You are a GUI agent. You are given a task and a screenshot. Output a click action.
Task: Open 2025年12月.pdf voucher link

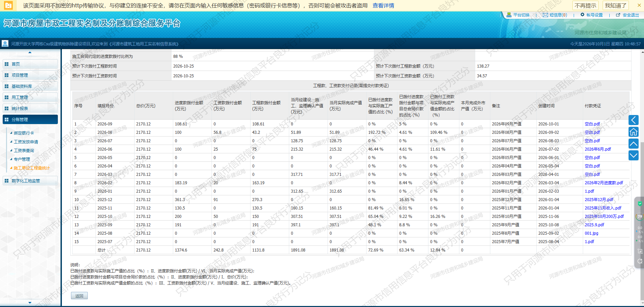599,200
